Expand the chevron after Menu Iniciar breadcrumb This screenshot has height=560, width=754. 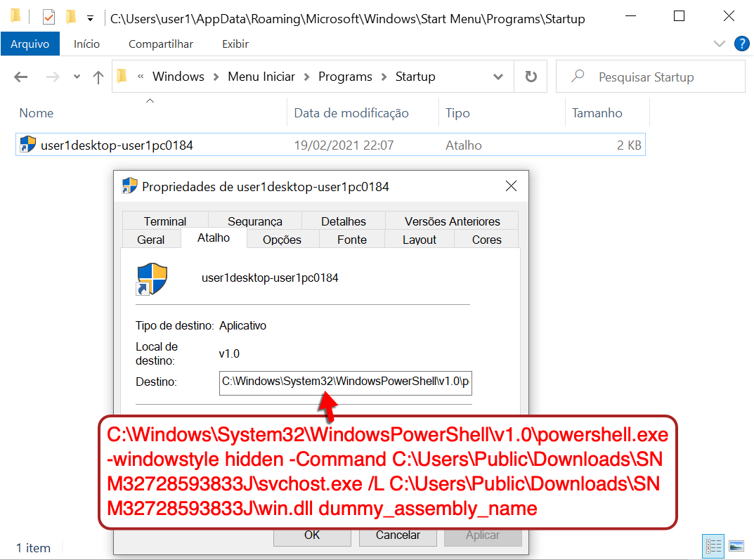(x=307, y=77)
